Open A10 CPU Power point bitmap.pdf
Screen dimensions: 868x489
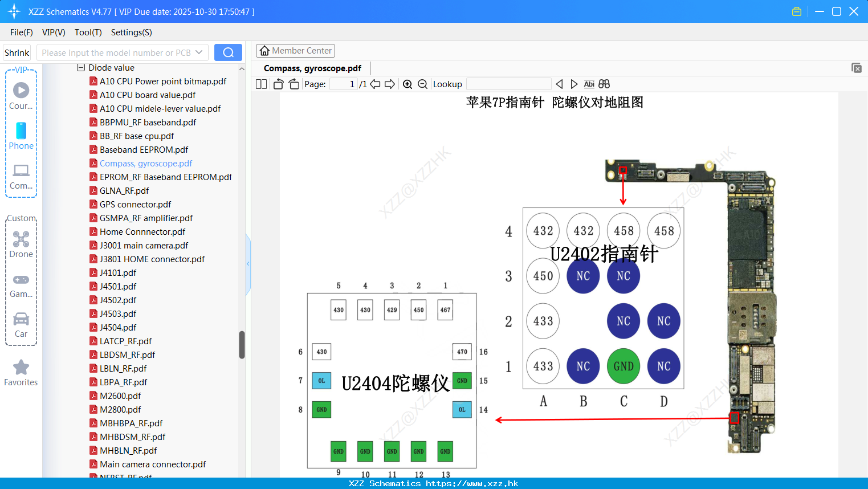pos(163,81)
